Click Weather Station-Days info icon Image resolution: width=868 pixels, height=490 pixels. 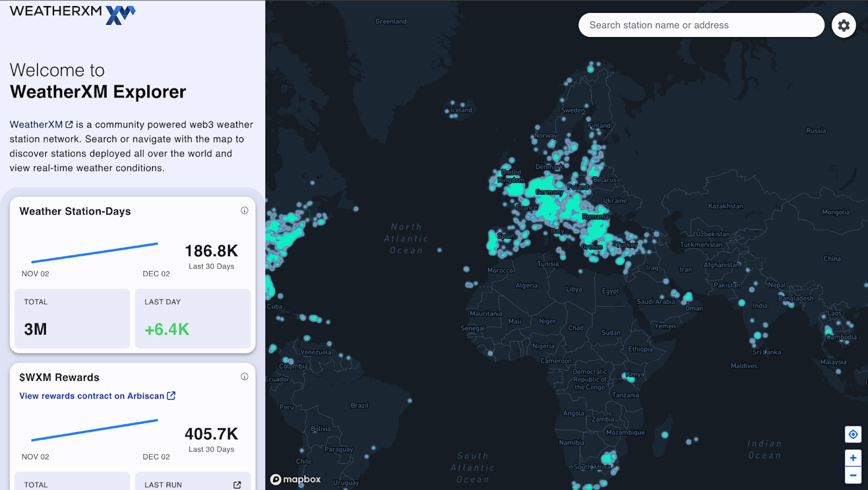(244, 211)
